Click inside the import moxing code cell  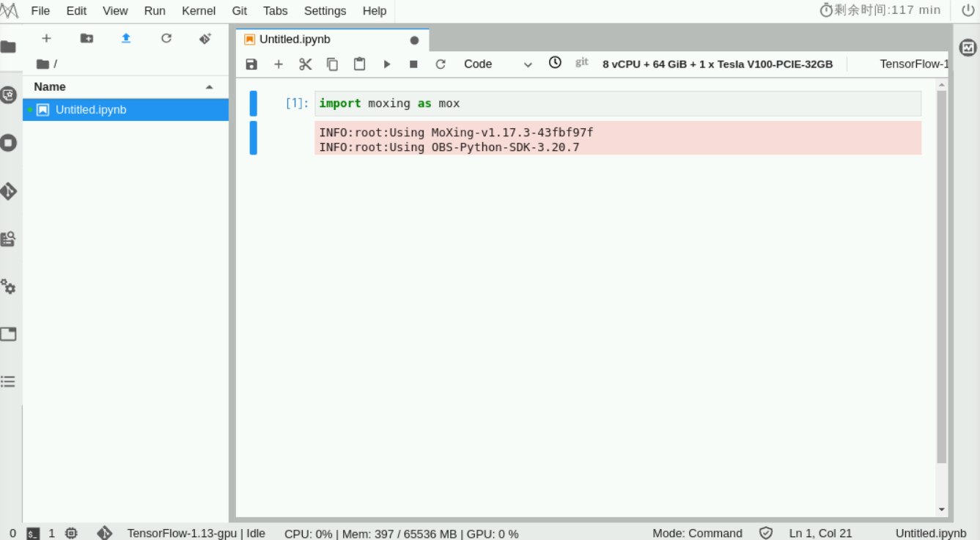click(618, 103)
